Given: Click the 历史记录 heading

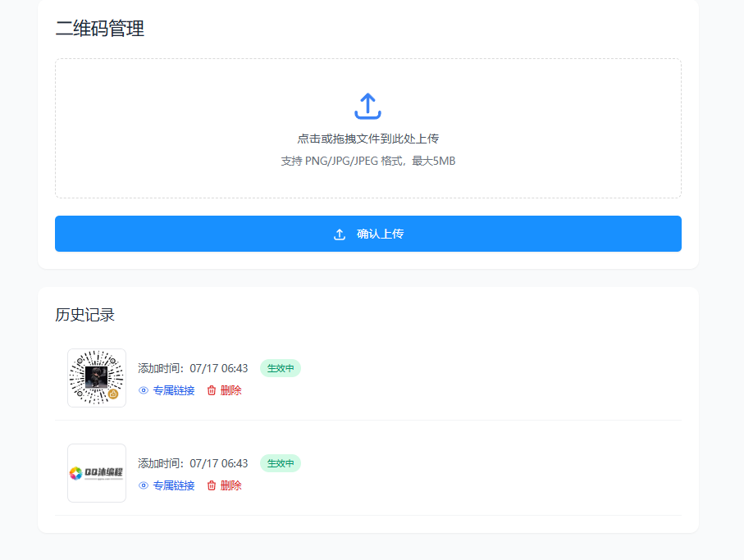Looking at the screenshot, I should point(85,315).
